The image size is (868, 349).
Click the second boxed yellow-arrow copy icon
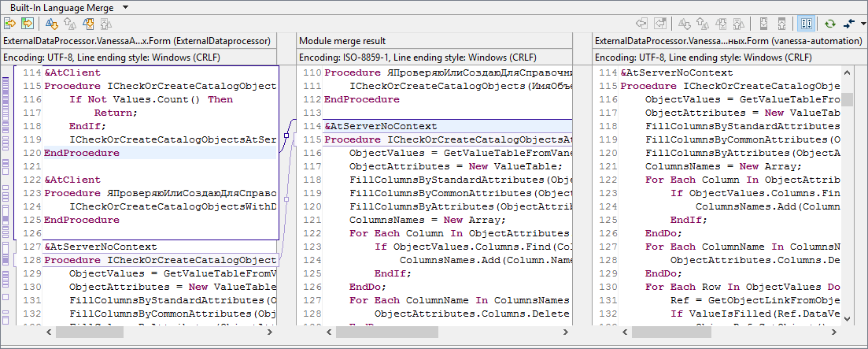click(28, 24)
